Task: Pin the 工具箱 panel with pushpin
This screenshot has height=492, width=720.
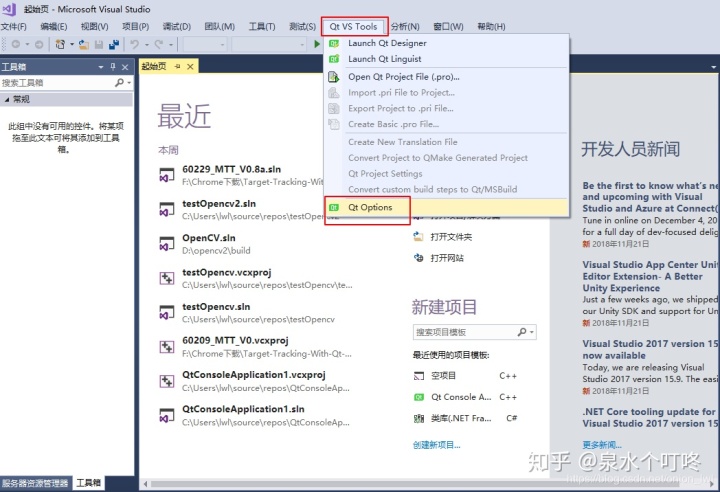Action: coord(113,67)
